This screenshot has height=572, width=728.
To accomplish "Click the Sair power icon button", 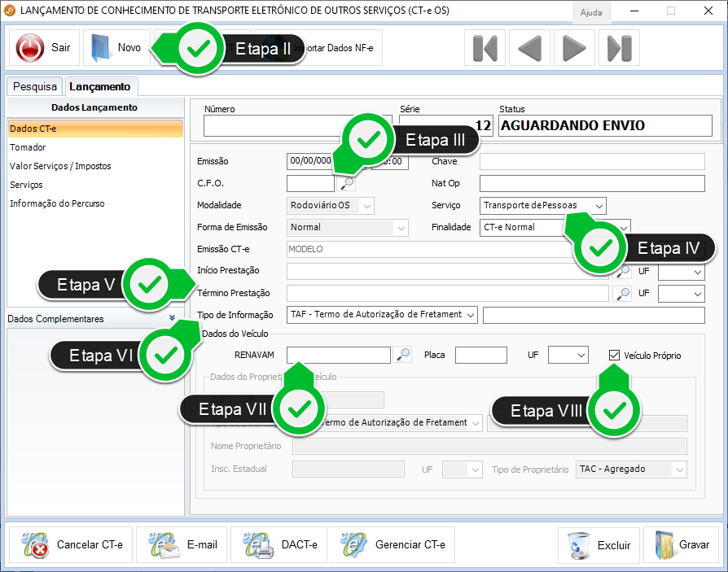I will [30, 48].
